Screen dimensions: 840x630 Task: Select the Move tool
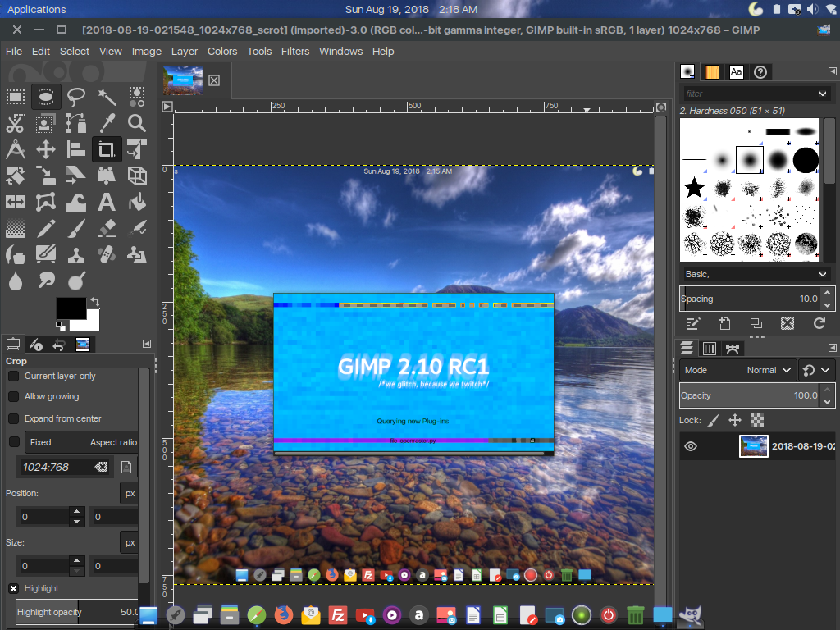(x=46, y=149)
